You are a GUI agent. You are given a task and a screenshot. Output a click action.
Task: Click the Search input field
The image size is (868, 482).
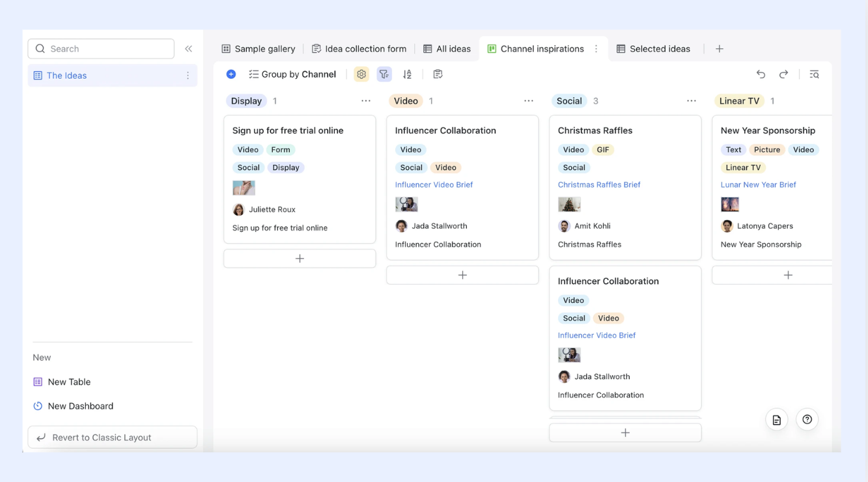tap(101, 49)
